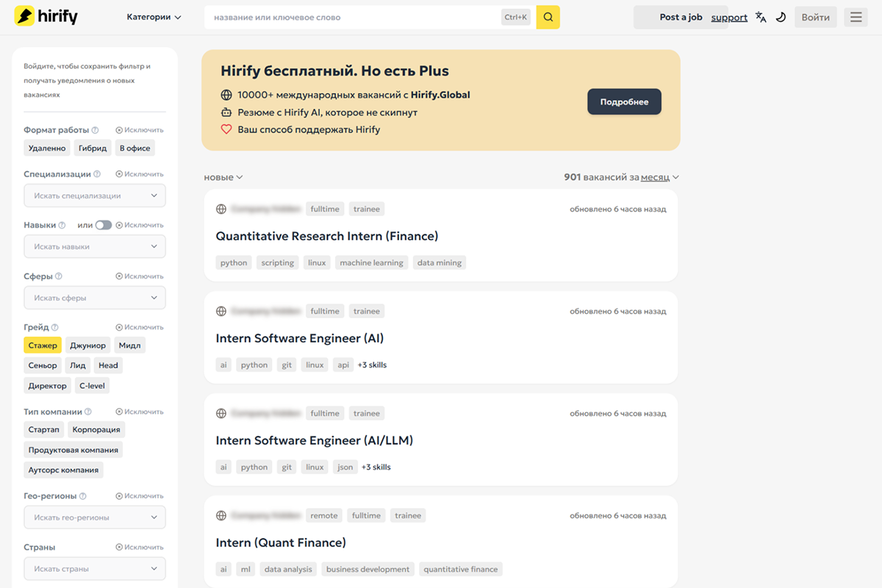Select the Директор grade filter
Screen dimensions: 882x588
pos(47,386)
